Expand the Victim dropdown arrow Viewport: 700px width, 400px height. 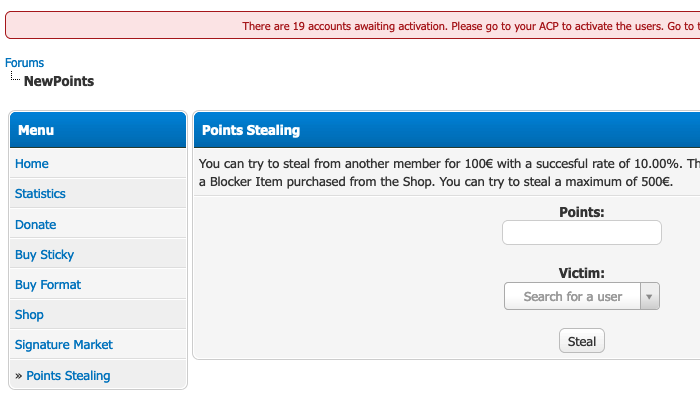[650, 297]
